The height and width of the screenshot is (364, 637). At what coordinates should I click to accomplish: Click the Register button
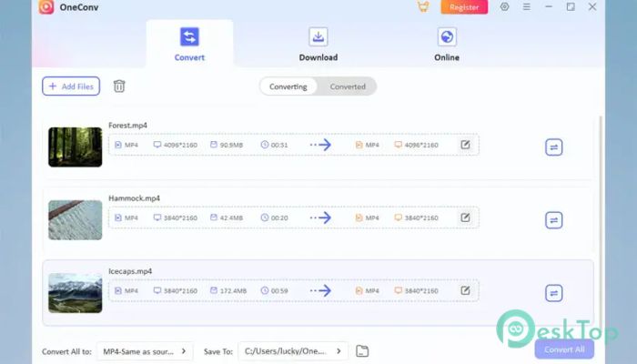point(464,7)
